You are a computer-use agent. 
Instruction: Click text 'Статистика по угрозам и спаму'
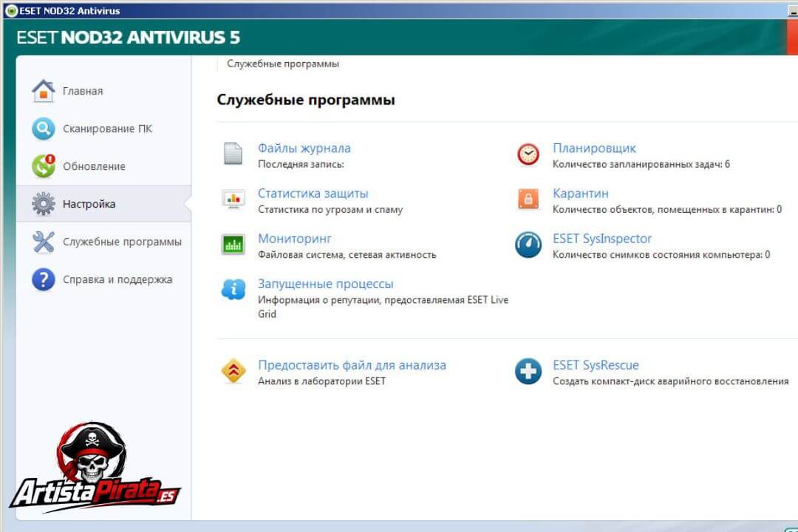point(330,210)
